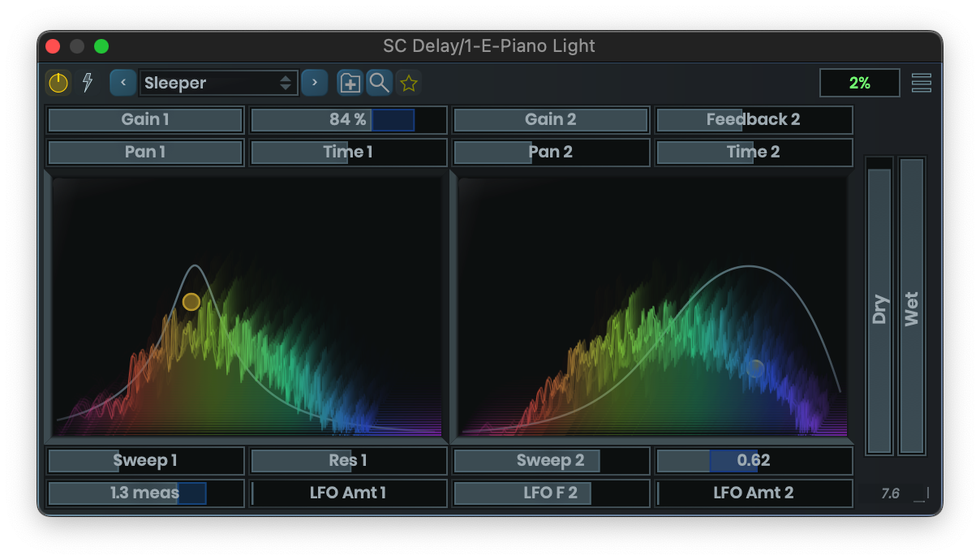Click the Sweep 2 slider

click(551, 461)
